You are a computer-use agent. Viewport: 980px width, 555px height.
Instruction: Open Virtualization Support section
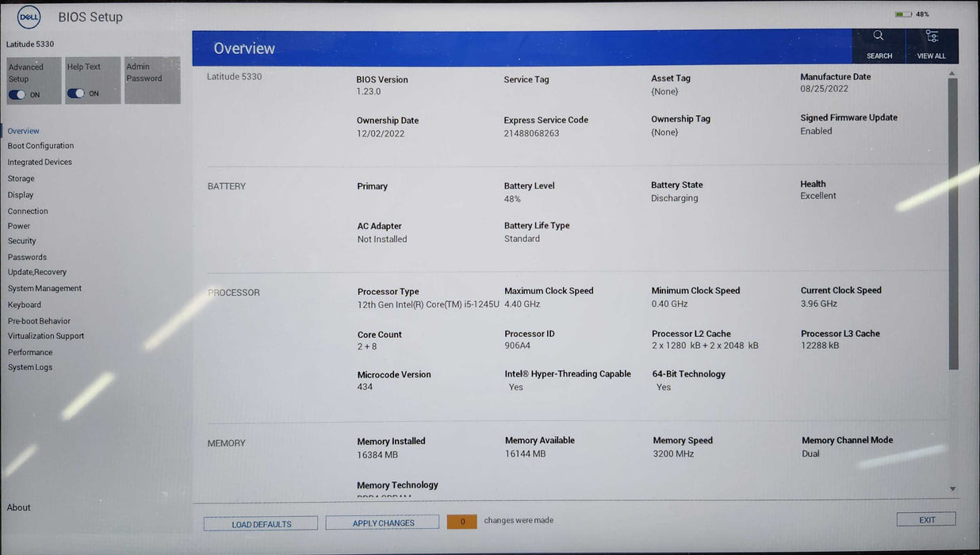click(x=46, y=336)
